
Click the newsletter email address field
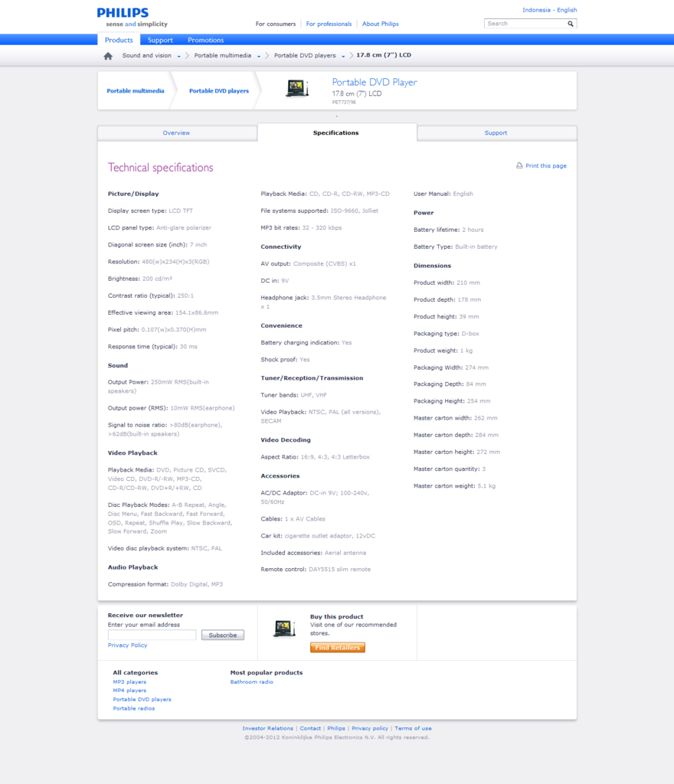[152, 635]
